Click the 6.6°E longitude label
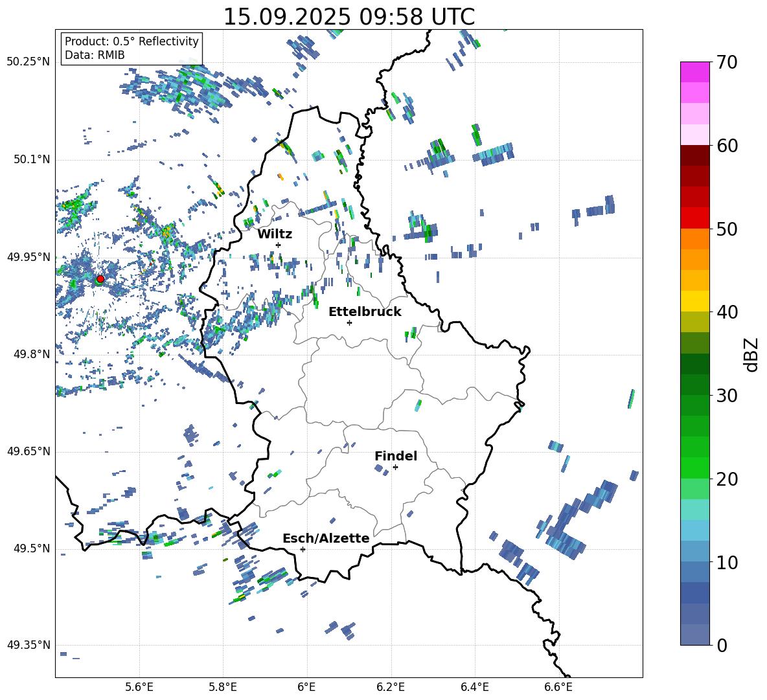767x700 pixels. tap(558, 687)
